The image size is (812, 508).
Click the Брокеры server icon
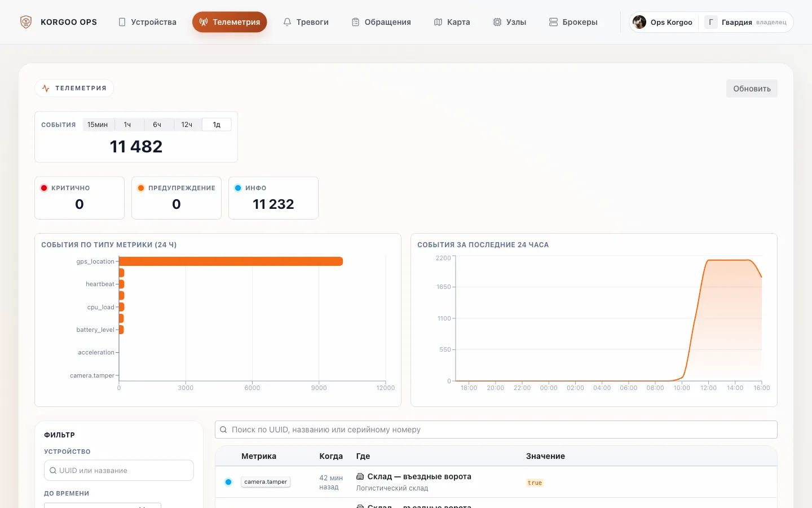[x=553, y=22]
